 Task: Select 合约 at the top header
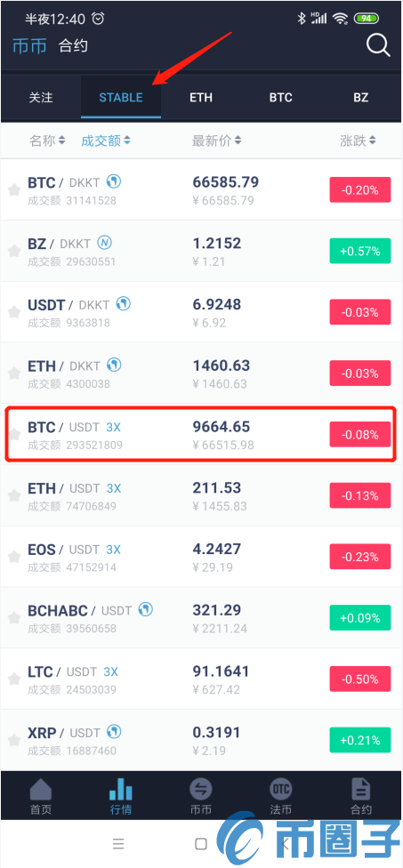pyautogui.click(x=73, y=46)
